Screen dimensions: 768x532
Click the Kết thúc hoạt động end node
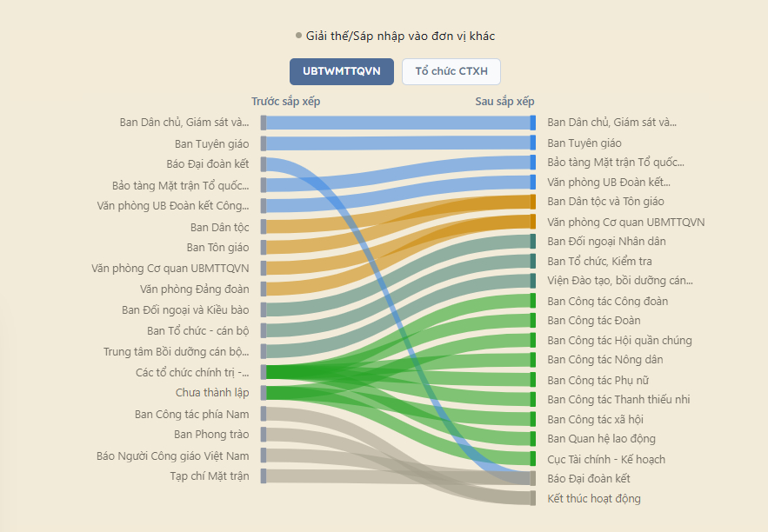[x=533, y=498]
